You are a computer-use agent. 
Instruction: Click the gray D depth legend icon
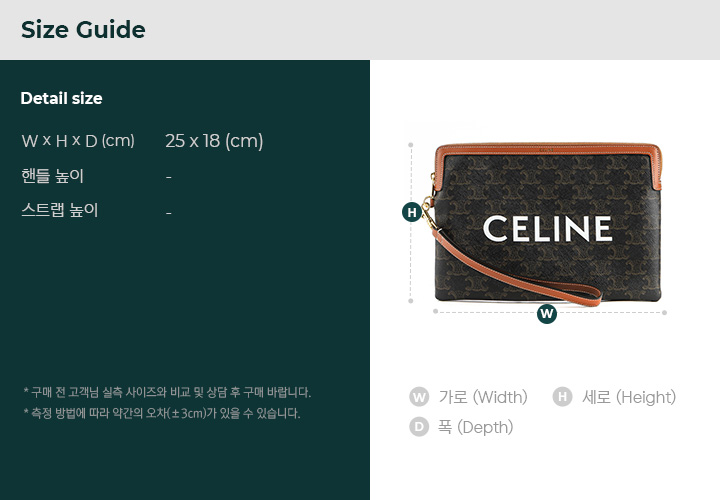419,427
